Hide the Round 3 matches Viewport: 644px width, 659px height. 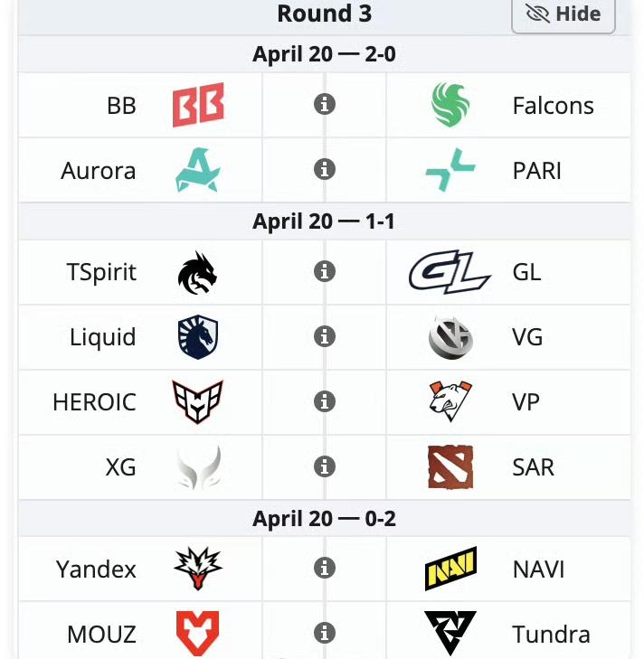pos(563,14)
